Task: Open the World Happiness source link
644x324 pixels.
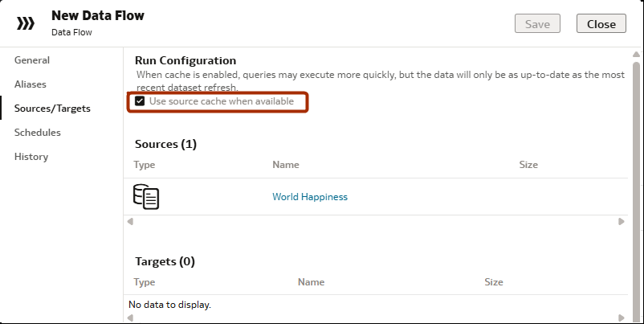Action: [310, 197]
